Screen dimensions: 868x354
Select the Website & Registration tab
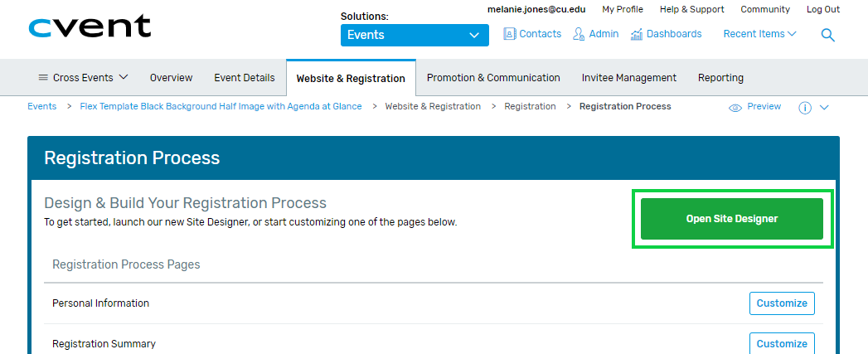point(351,78)
